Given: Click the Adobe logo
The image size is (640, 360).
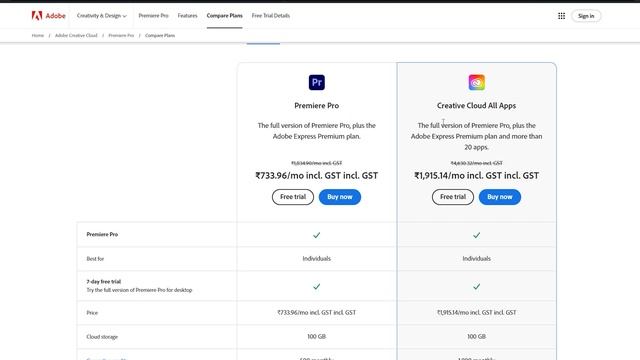Looking at the screenshot, I should 48,16.
